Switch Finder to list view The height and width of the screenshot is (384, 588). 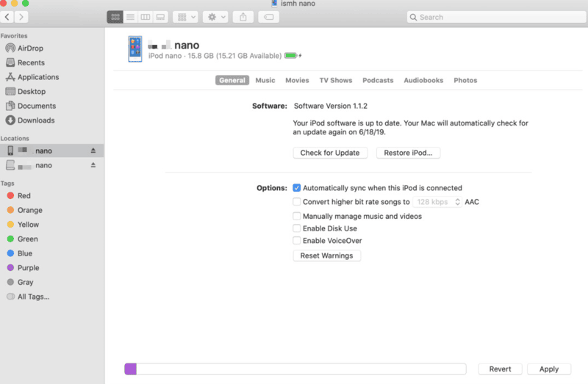pos(130,17)
